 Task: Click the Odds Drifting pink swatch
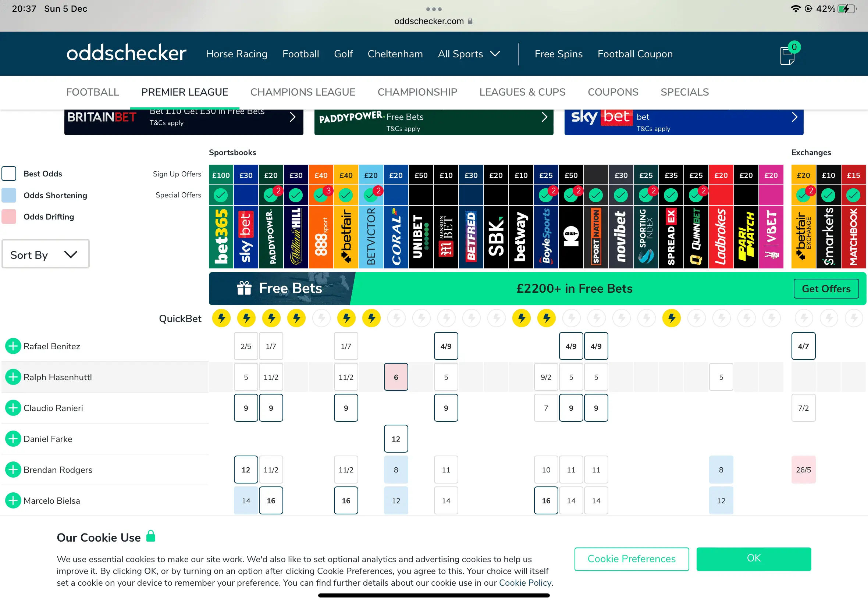[x=9, y=217]
